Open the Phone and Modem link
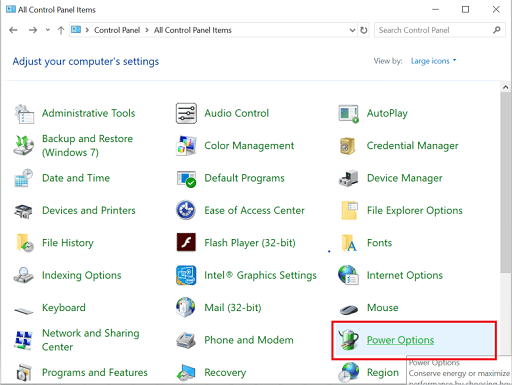This screenshot has width=512, height=385. (249, 340)
